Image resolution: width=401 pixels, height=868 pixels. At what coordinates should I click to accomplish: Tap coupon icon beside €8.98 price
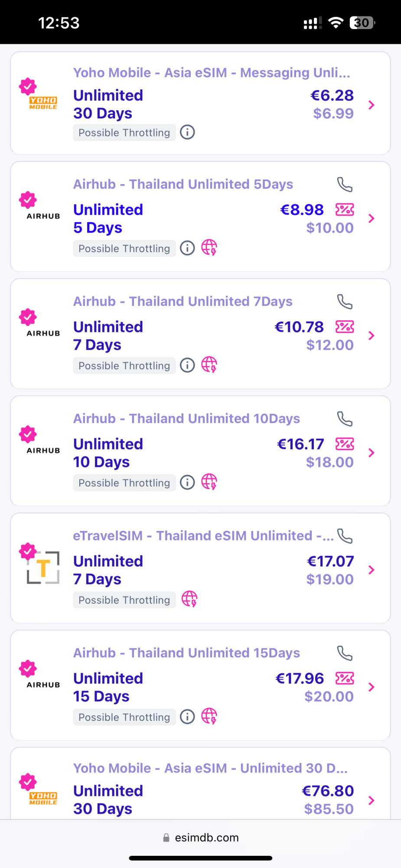pyautogui.click(x=345, y=210)
